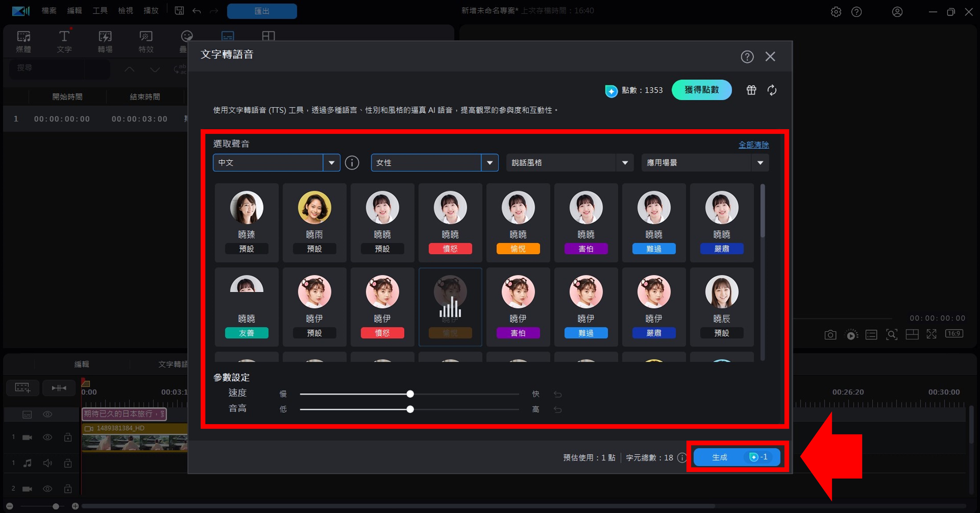Open the 檔案 menu

(x=49, y=11)
